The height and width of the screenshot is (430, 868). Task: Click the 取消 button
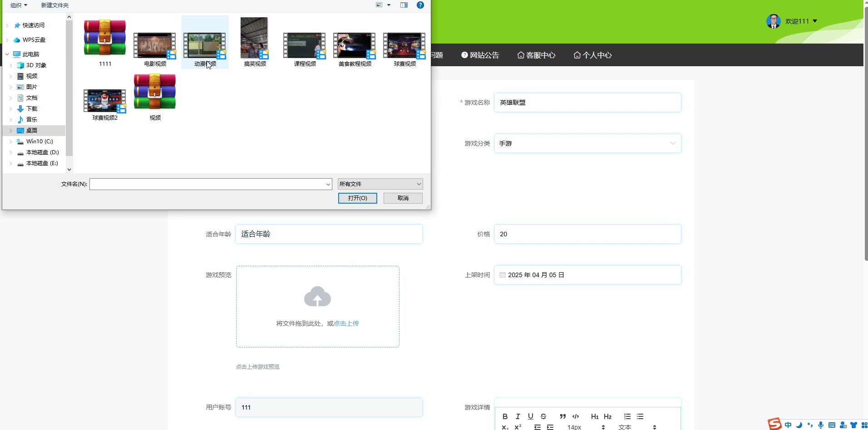403,198
